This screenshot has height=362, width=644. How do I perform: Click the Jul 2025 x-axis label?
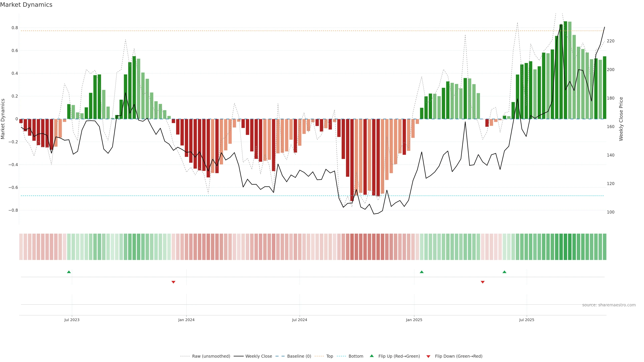coord(526,320)
